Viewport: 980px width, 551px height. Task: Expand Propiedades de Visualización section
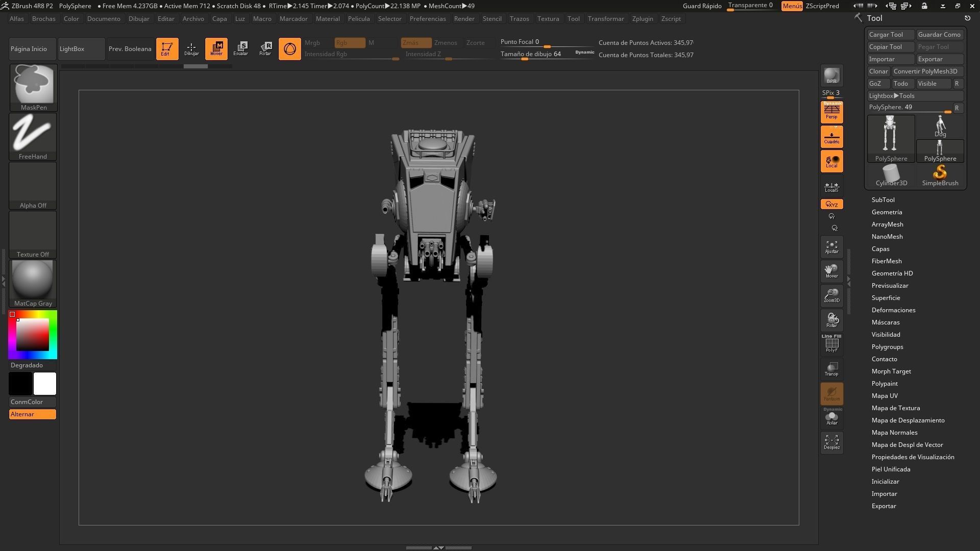click(913, 457)
